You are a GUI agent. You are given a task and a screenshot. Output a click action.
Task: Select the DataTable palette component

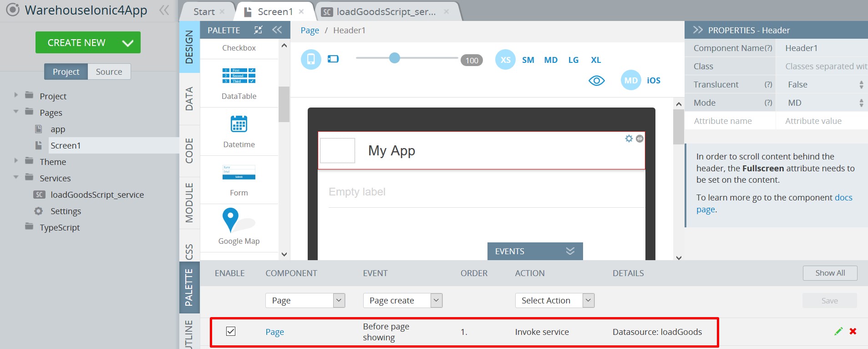pyautogui.click(x=239, y=84)
